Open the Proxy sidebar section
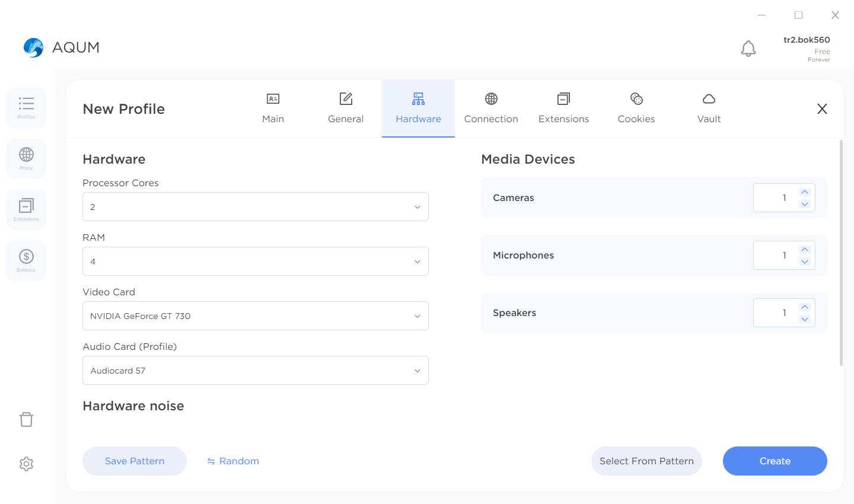This screenshot has width=854, height=504. (x=26, y=159)
